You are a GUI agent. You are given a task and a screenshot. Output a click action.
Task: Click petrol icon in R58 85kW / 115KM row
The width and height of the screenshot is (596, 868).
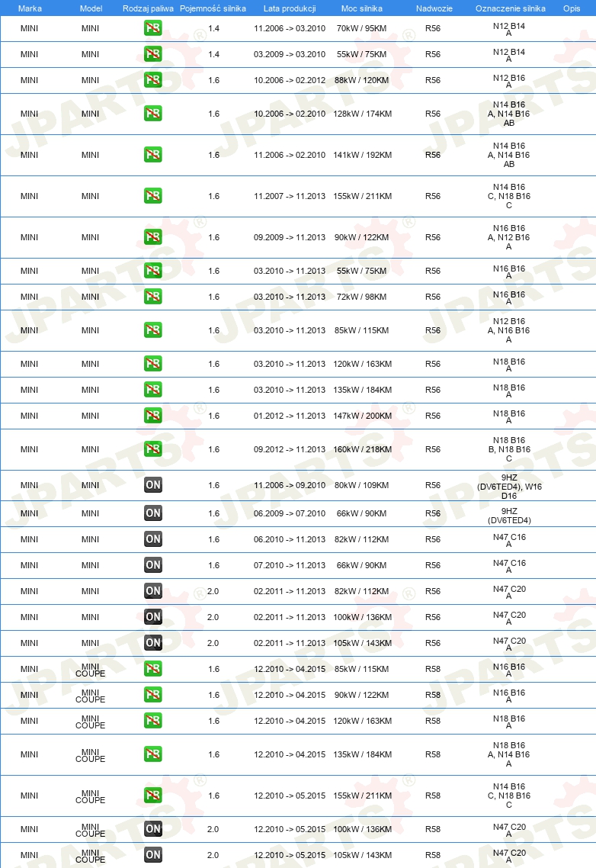click(152, 669)
